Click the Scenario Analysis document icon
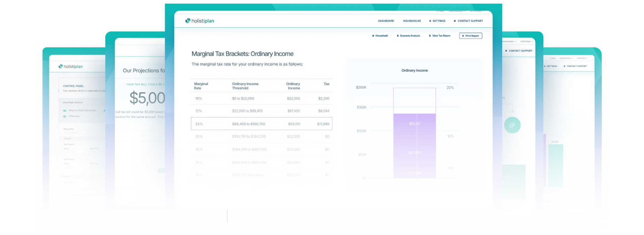The width and height of the screenshot is (644, 235). (x=397, y=36)
